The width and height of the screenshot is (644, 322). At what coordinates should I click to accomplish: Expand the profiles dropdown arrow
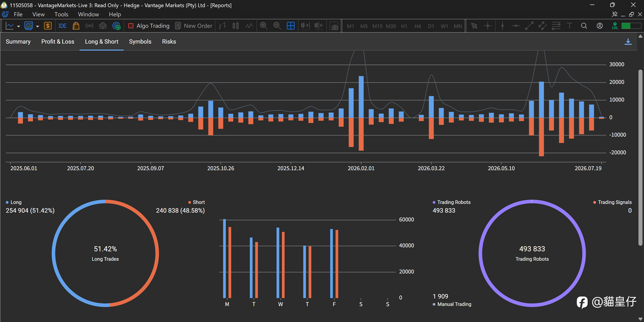point(38,26)
